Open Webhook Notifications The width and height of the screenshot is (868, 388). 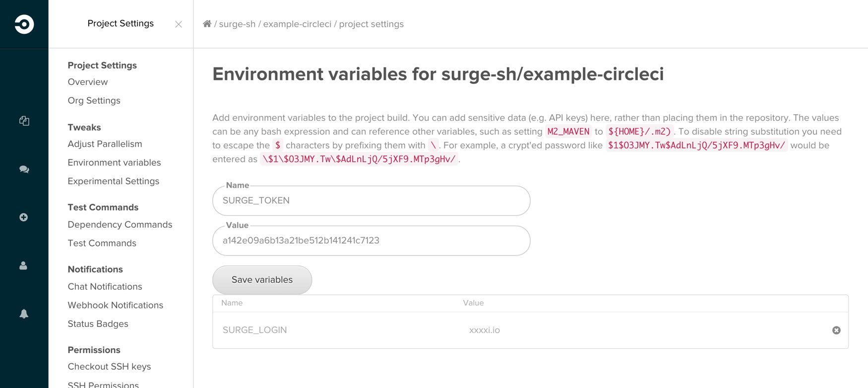tap(116, 305)
